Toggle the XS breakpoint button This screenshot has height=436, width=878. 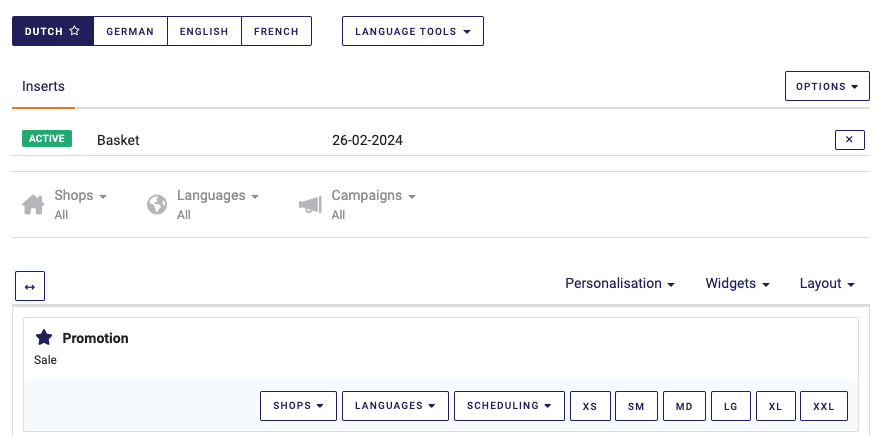[590, 406]
